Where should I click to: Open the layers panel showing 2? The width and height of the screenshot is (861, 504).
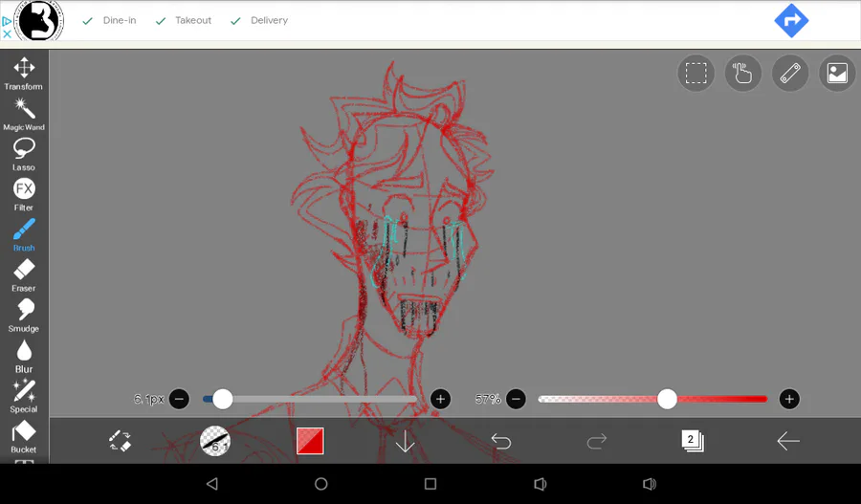tap(692, 441)
